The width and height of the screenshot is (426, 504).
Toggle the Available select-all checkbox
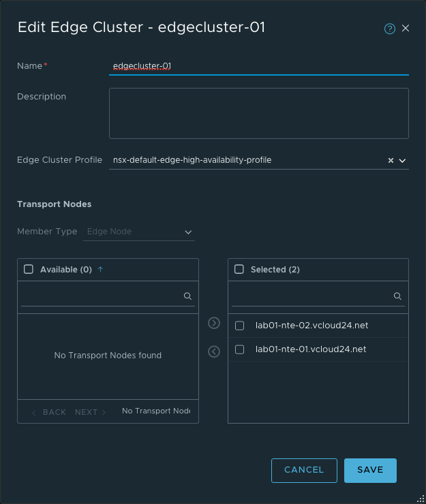pos(29,269)
